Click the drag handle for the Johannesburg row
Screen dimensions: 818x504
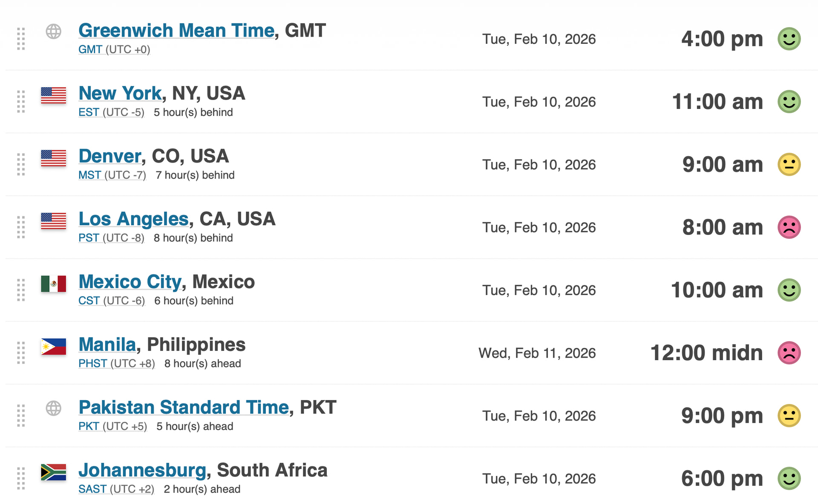click(x=21, y=478)
